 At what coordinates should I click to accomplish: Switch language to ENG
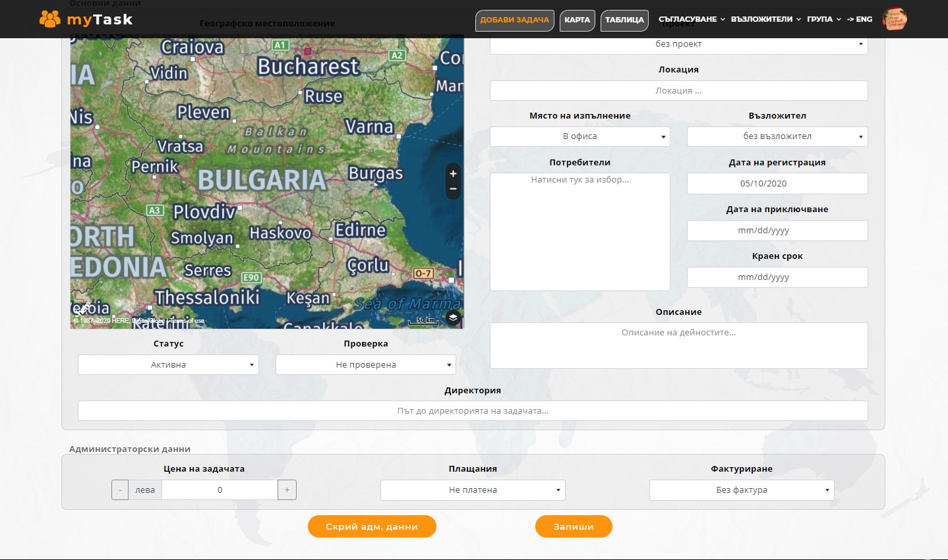tap(860, 19)
